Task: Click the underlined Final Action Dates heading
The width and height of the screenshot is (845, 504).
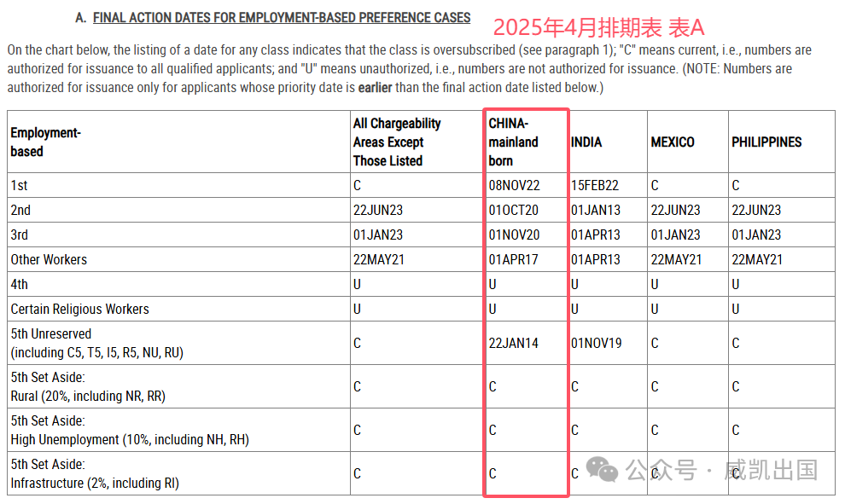Action: (282, 18)
